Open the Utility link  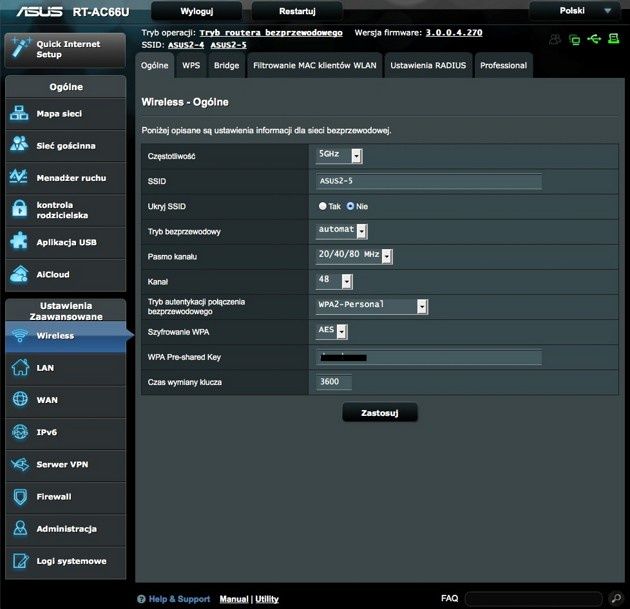267,599
